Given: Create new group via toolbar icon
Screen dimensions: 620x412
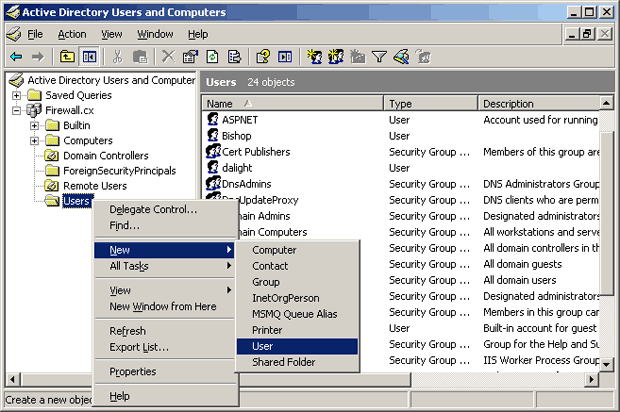Looking at the screenshot, I should click(336, 57).
